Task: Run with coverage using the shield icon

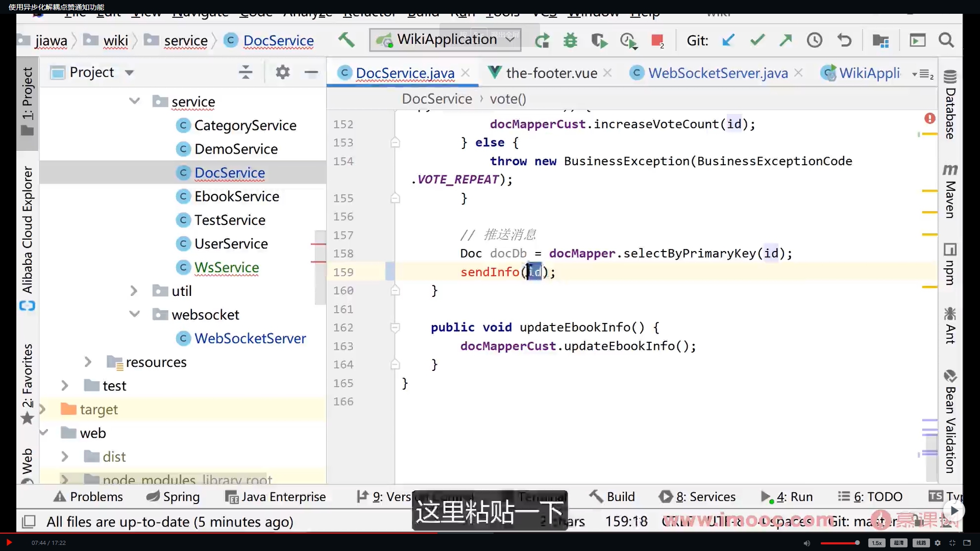Action: (599, 40)
